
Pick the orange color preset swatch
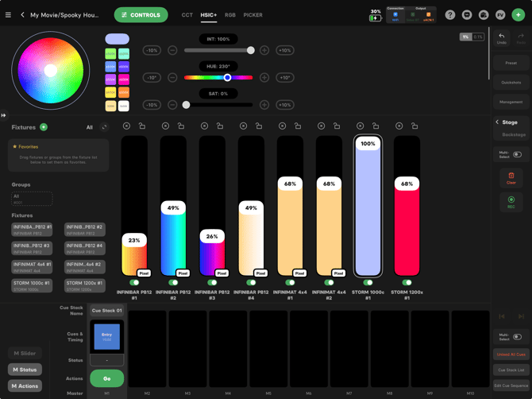tap(124, 92)
